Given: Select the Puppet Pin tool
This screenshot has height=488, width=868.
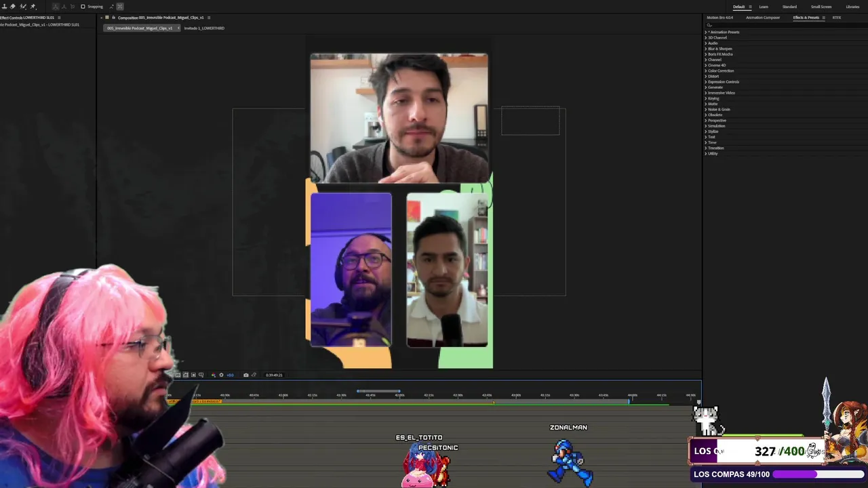Looking at the screenshot, I should pyautogui.click(x=33, y=7).
